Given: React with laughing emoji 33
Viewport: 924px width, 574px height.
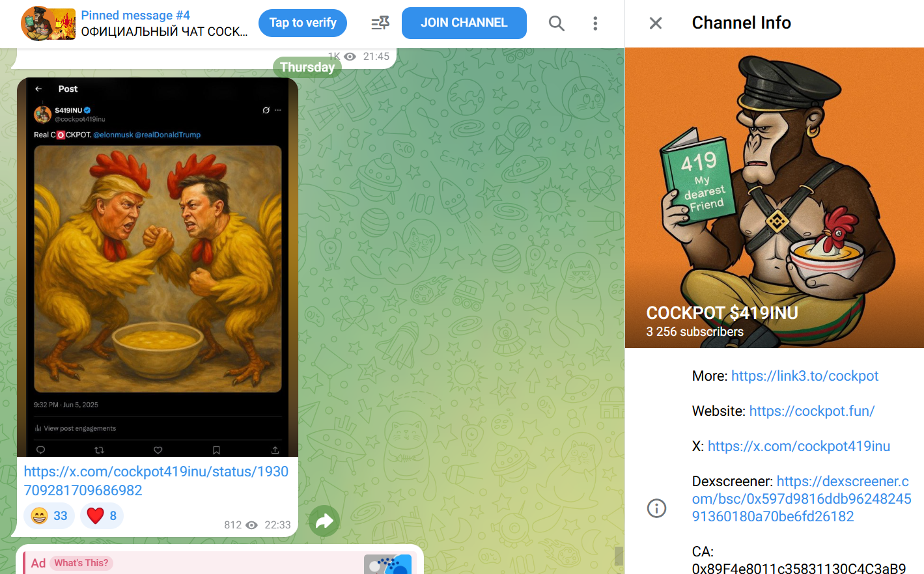Looking at the screenshot, I should click(x=49, y=515).
